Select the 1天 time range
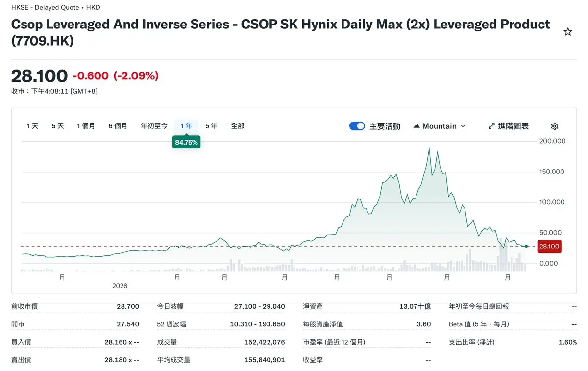Viewport: 588px width, 371px height. [x=33, y=126]
